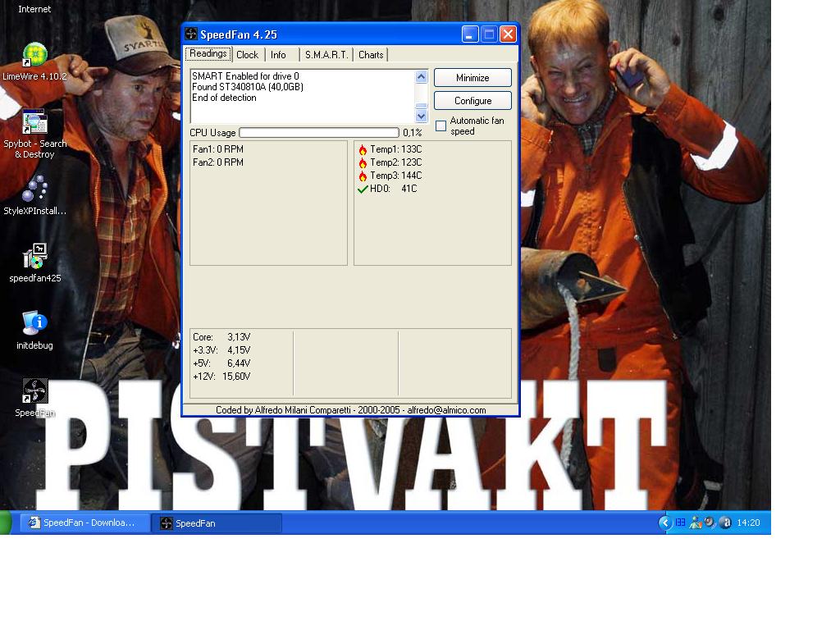Image resolution: width=840 pixels, height=630 pixels.
Task: Click the 'Fan2: 0 RPM' reading
Action: (x=218, y=162)
